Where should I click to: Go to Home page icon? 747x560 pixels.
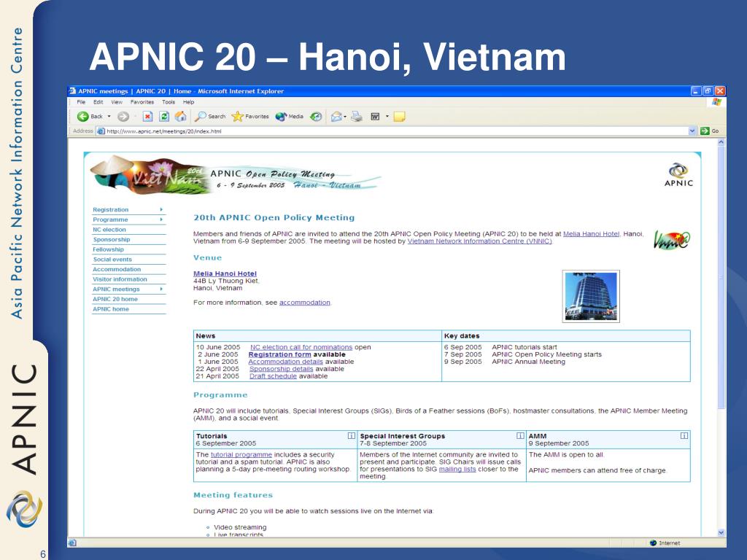[x=181, y=116]
